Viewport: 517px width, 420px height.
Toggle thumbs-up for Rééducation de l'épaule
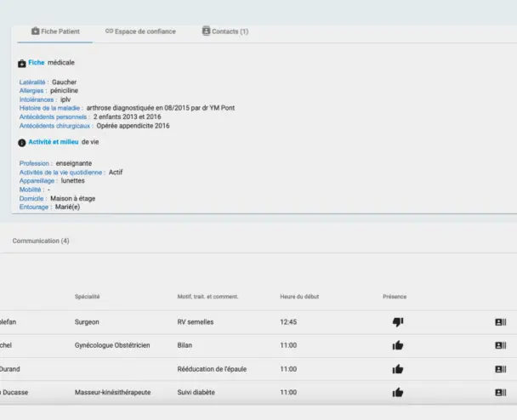(397, 369)
